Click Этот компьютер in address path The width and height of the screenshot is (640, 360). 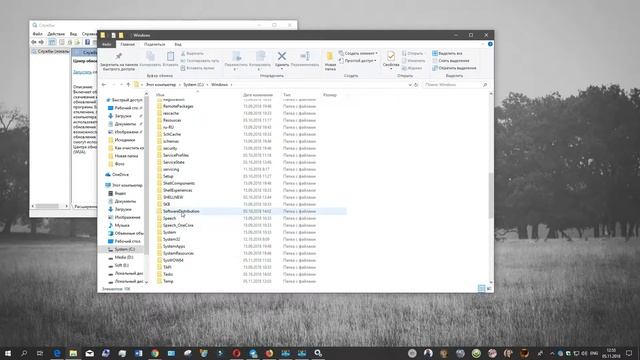161,85
